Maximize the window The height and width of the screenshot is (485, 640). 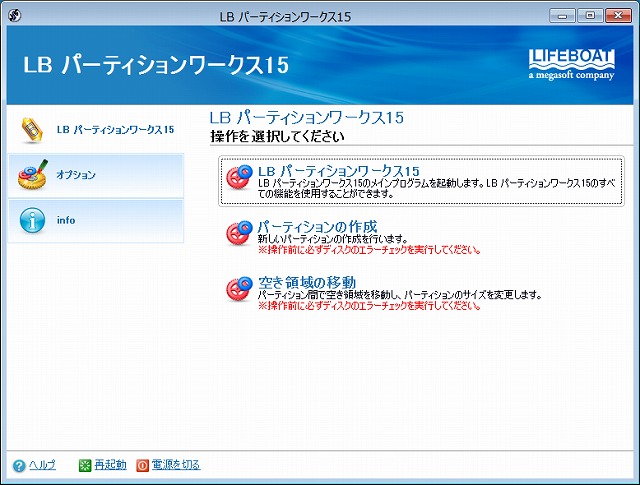(x=590, y=16)
